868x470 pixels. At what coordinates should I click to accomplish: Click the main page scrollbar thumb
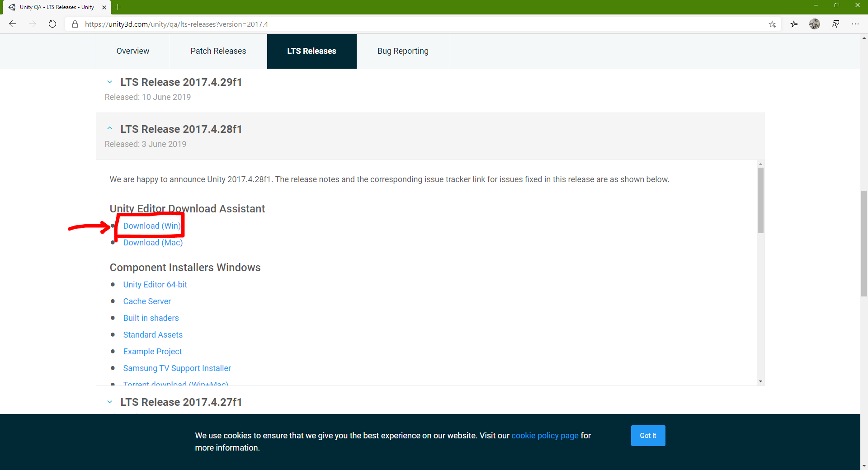point(864,244)
